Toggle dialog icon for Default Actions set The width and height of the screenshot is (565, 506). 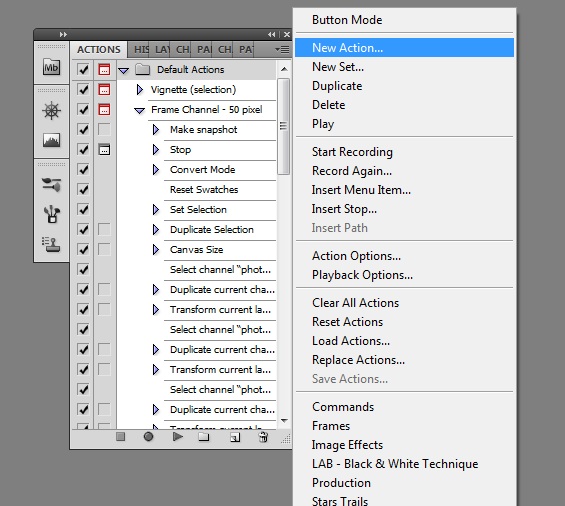pos(104,70)
